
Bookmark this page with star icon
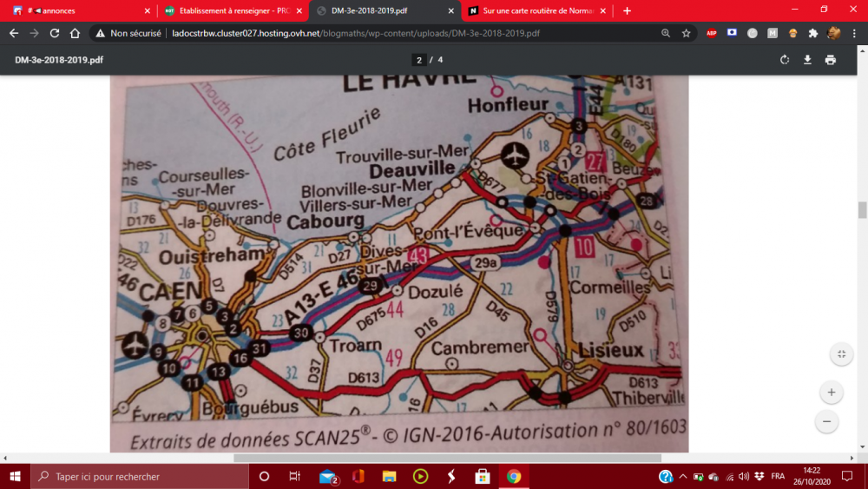(x=687, y=33)
